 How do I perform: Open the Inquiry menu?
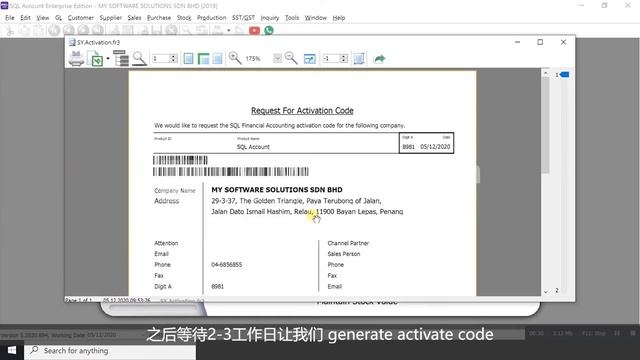[270, 18]
